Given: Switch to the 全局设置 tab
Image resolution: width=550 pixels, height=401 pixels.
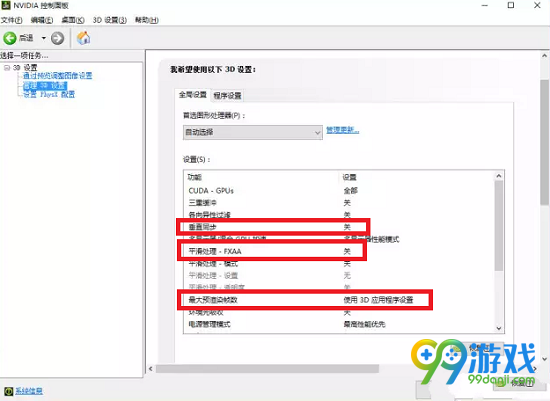Looking at the screenshot, I should [193, 95].
